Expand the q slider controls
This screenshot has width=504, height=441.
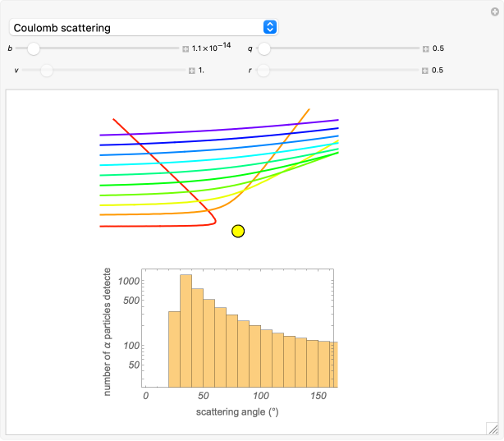tap(426, 49)
